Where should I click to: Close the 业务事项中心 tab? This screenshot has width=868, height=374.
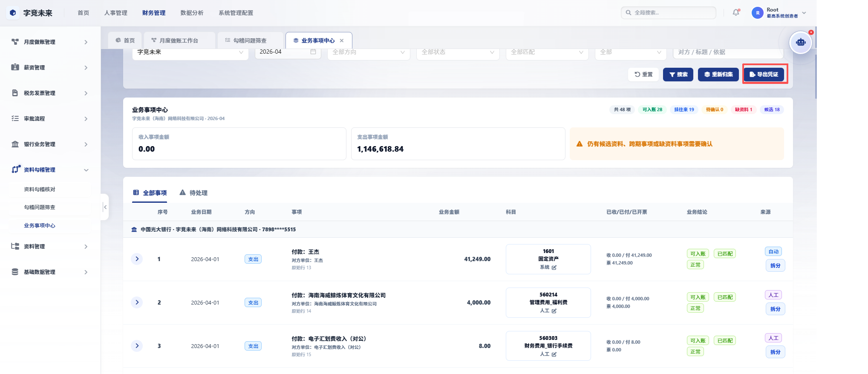pos(342,40)
